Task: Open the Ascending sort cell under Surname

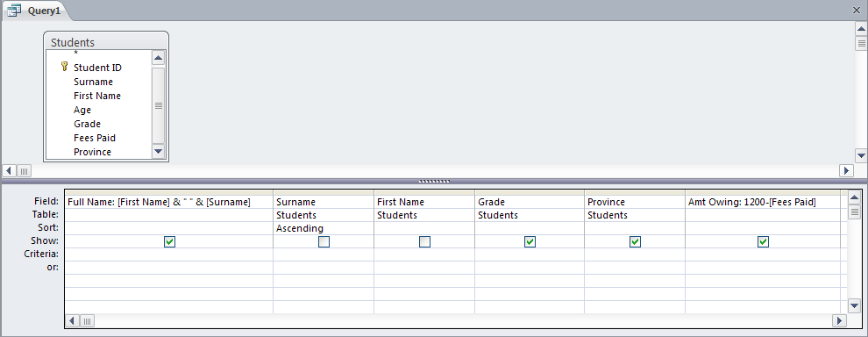Action: pos(324,228)
